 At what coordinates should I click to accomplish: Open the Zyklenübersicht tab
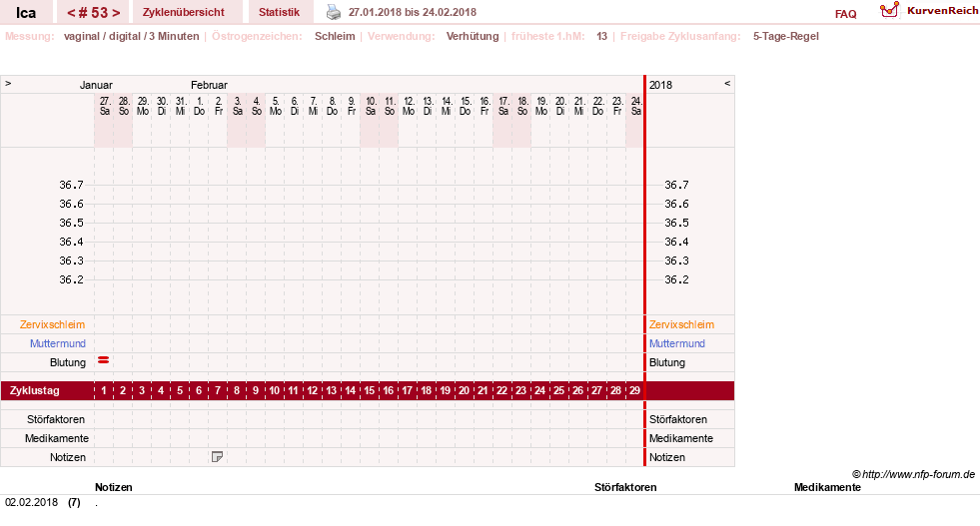[183, 12]
